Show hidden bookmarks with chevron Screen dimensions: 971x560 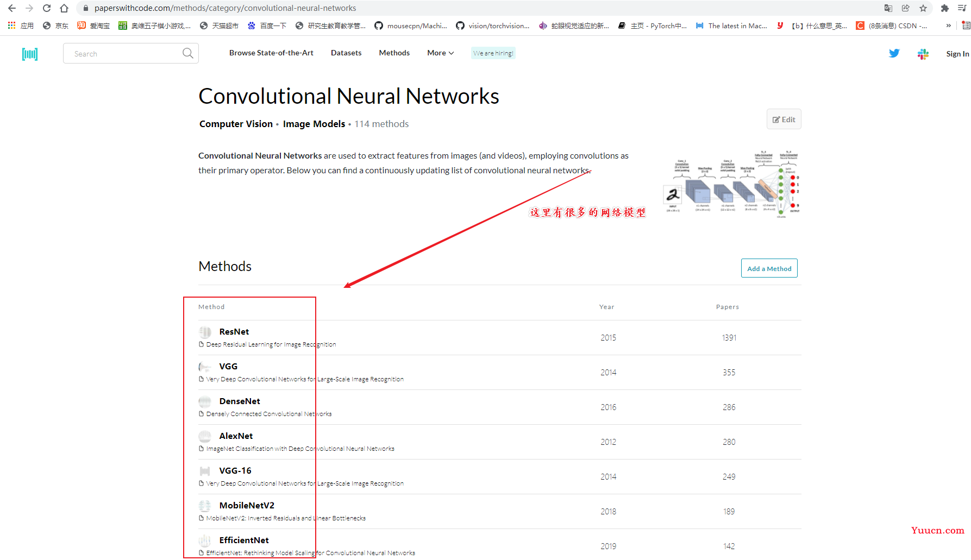click(949, 26)
